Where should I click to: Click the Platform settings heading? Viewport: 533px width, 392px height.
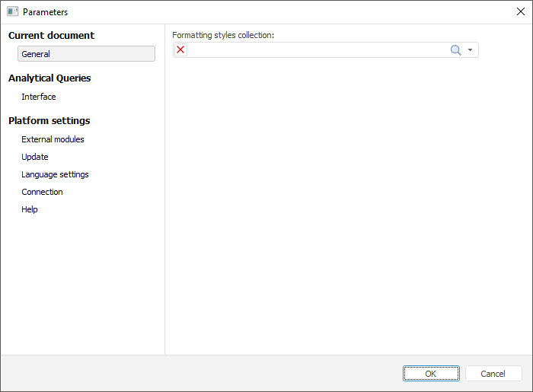coord(49,120)
